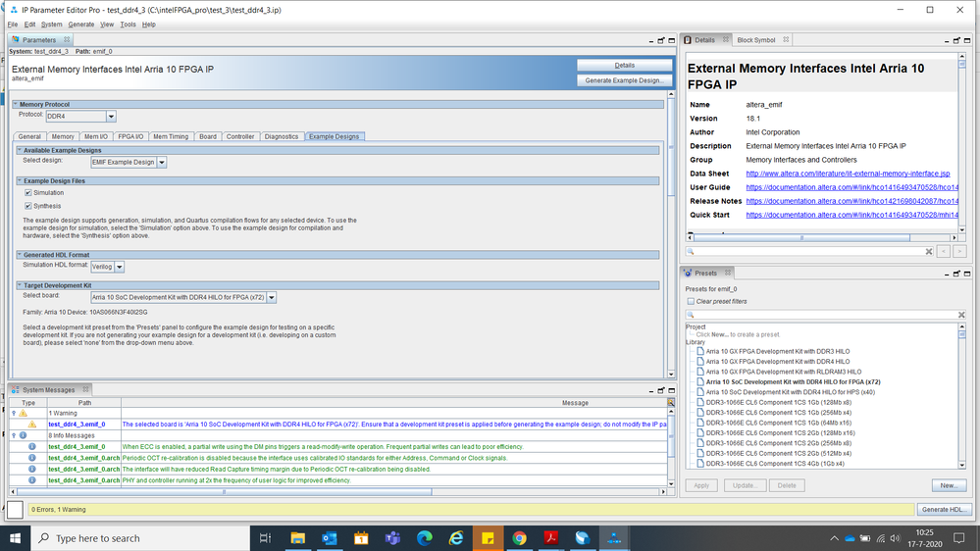Clear the Presets search field X

[x=961, y=315]
